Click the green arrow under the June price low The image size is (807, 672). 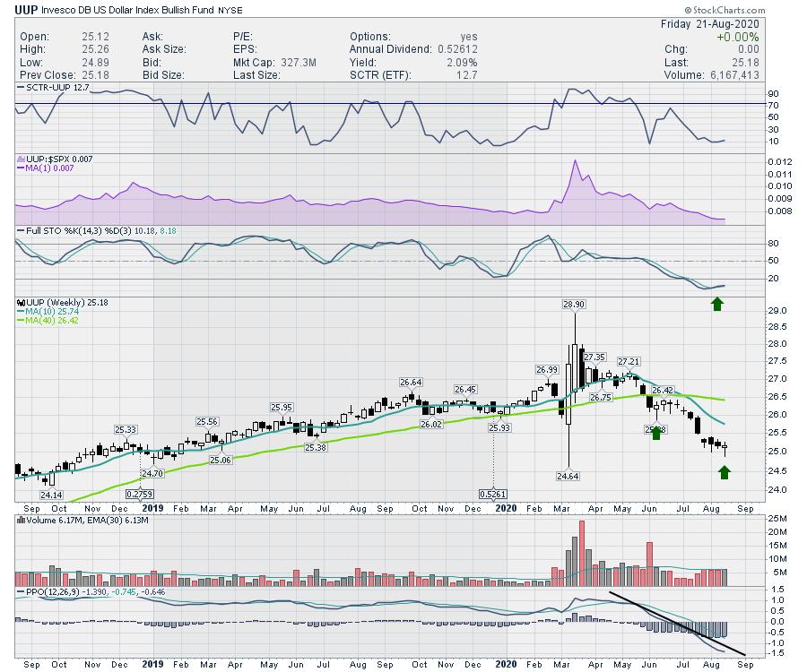[655, 433]
